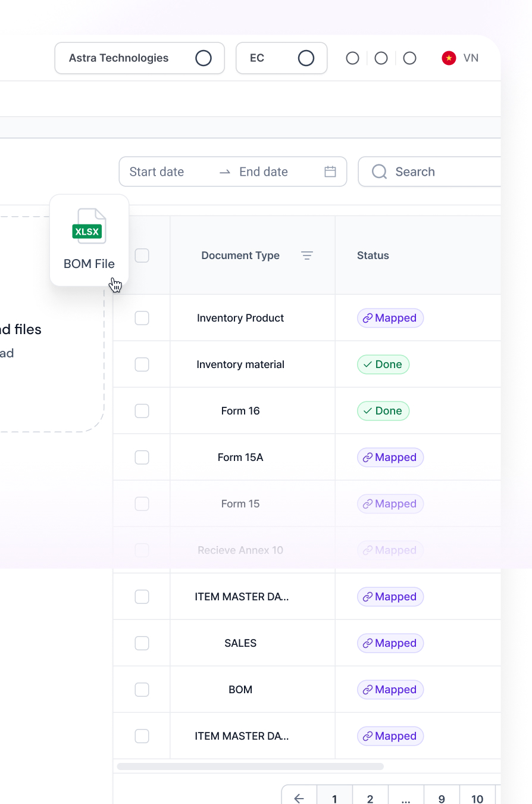Click the Vietnam flag language icon

point(449,58)
